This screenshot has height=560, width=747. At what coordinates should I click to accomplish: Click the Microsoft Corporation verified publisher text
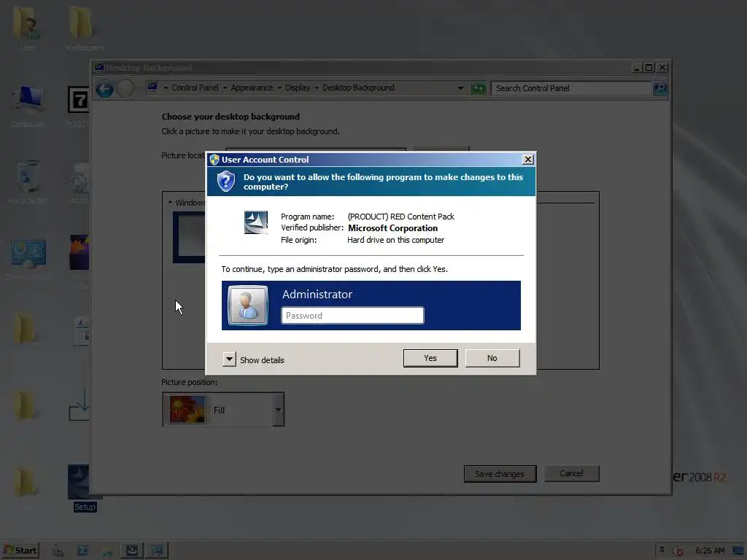click(x=392, y=228)
